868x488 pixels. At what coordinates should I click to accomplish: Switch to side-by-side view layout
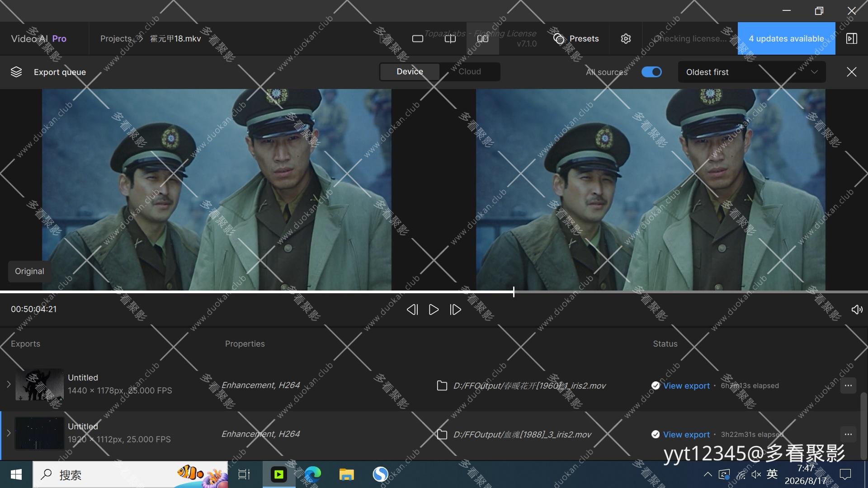pyautogui.click(x=483, y=39)
